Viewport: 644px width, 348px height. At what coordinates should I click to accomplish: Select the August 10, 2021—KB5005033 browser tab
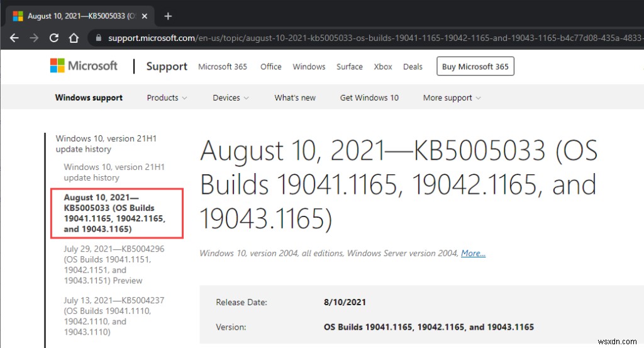click(x=80, y=16)
